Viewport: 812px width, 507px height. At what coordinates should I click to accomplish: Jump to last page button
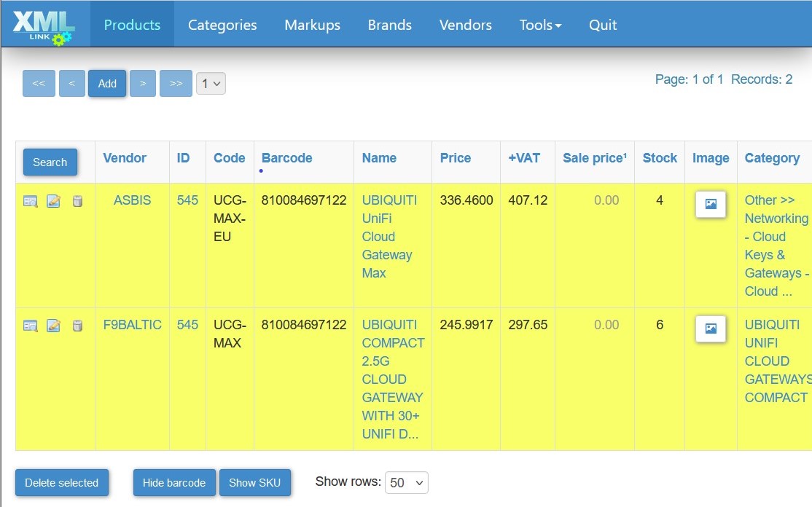[x=176, y=83]
